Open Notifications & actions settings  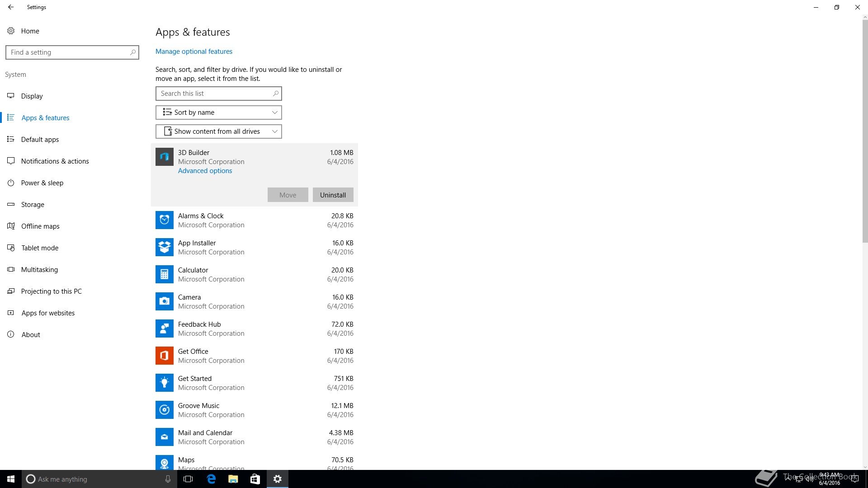click(x=55, y=161)
